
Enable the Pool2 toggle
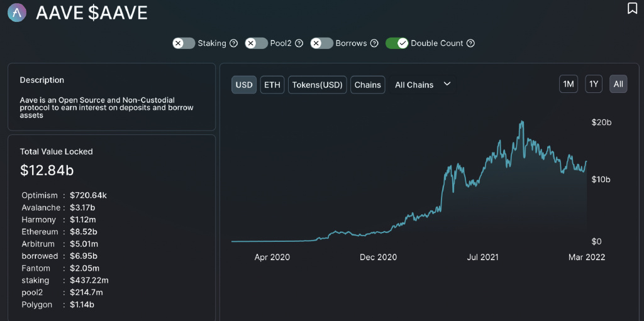tap(257, 43)
